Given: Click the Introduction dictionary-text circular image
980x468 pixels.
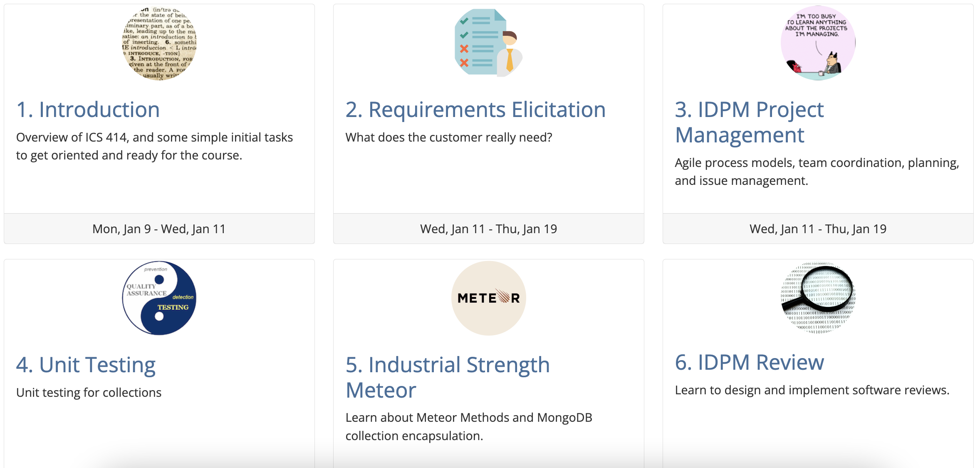Looking at the screenshot, I should pyautogui.click(x=159, y=43).
